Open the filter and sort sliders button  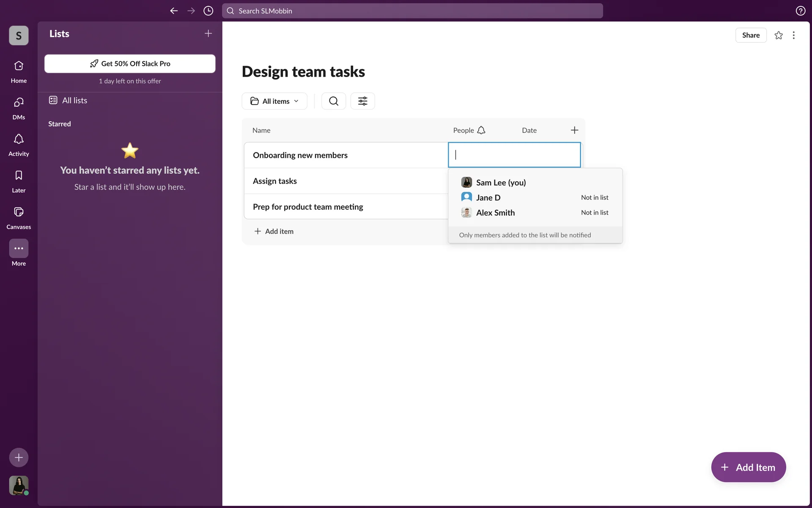[x=362, y=101]
